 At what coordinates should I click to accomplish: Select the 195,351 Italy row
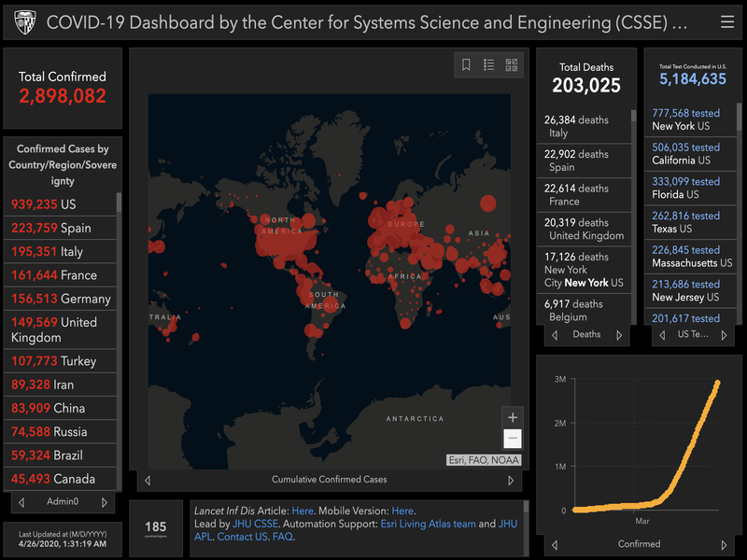coord(60,251)
